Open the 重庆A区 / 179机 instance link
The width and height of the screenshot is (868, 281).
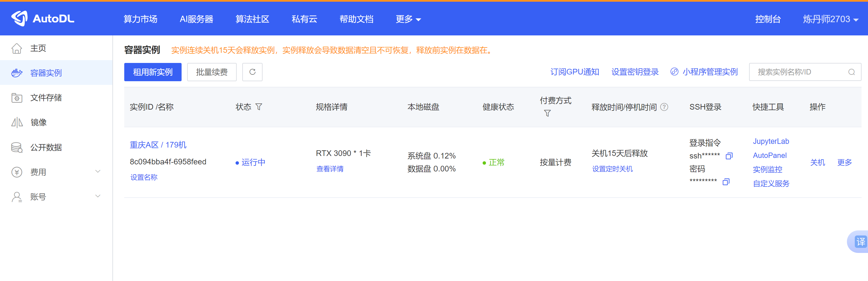click(158, 145)
